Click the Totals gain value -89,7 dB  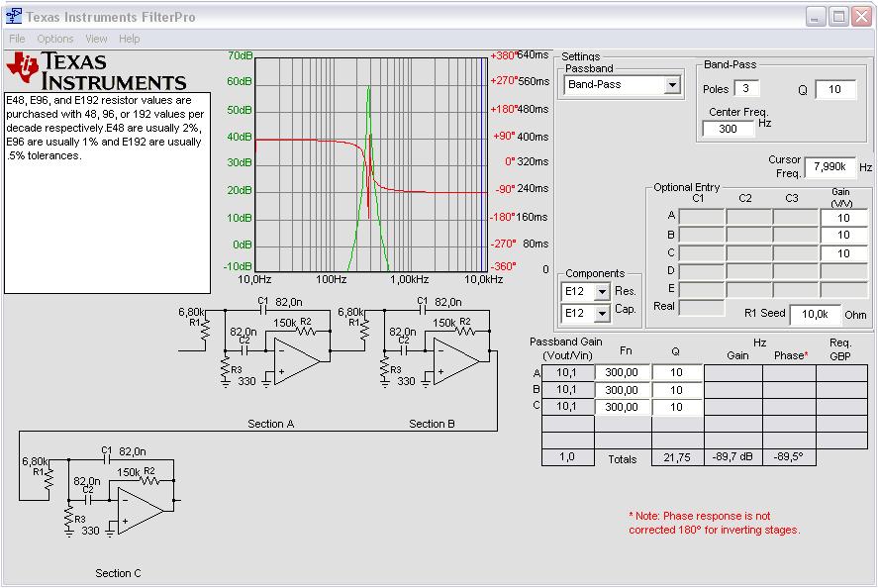pos(732,457)
